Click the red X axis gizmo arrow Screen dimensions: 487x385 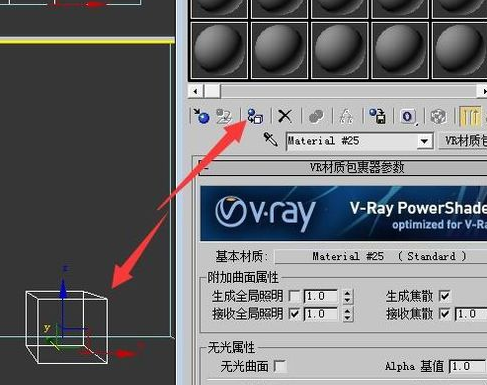(127, 353)
